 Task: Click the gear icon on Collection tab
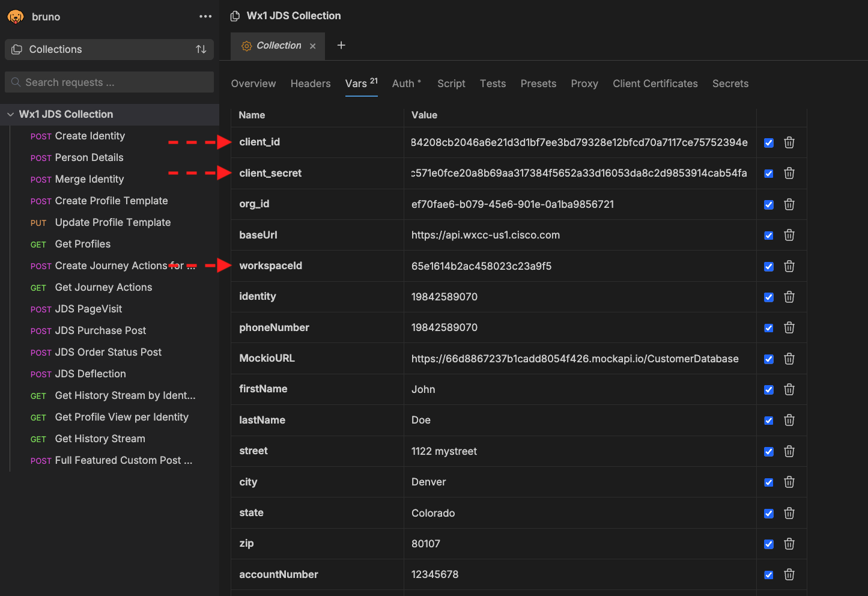(x=246, y=46)
